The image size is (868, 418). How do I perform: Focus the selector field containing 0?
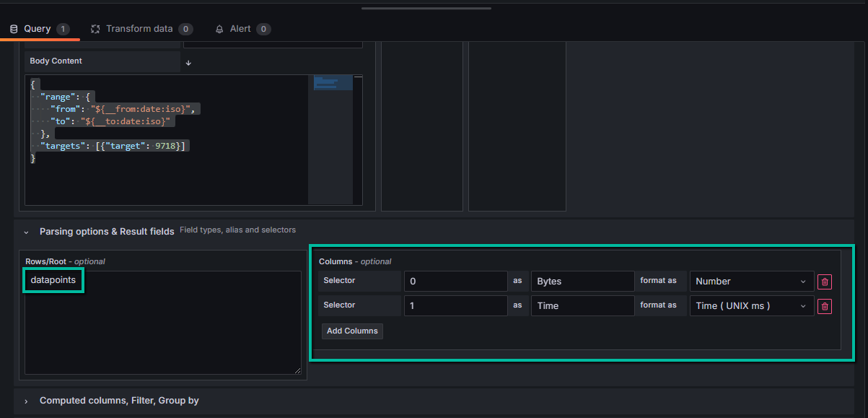[455, 282]
